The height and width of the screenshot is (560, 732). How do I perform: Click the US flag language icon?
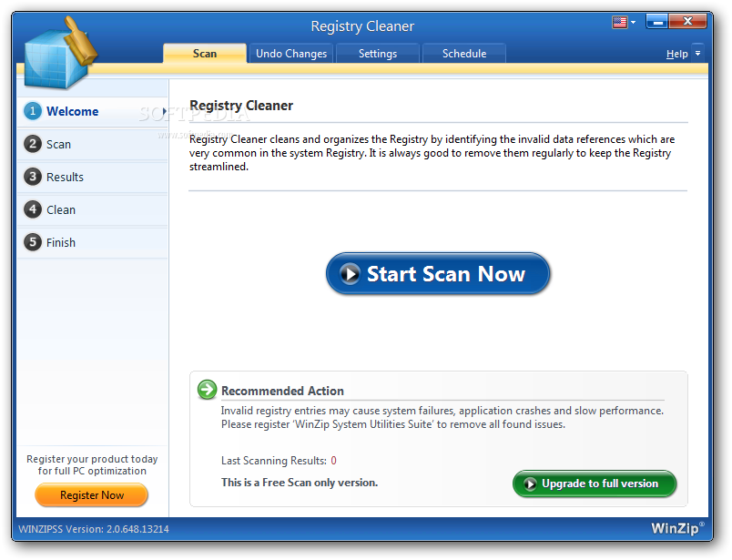[619, 22]
